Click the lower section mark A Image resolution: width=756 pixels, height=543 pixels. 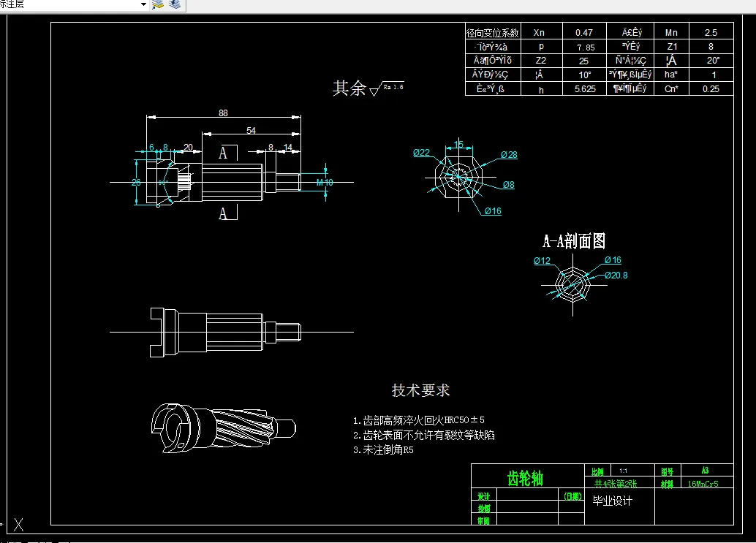tap(223, 213)
